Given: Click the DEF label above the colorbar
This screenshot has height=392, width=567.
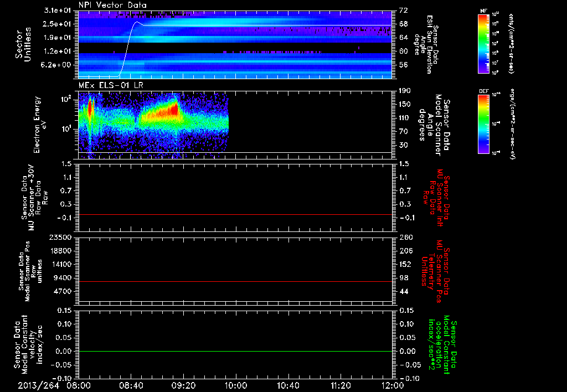Looking at the screenshot, I should 483,91.
